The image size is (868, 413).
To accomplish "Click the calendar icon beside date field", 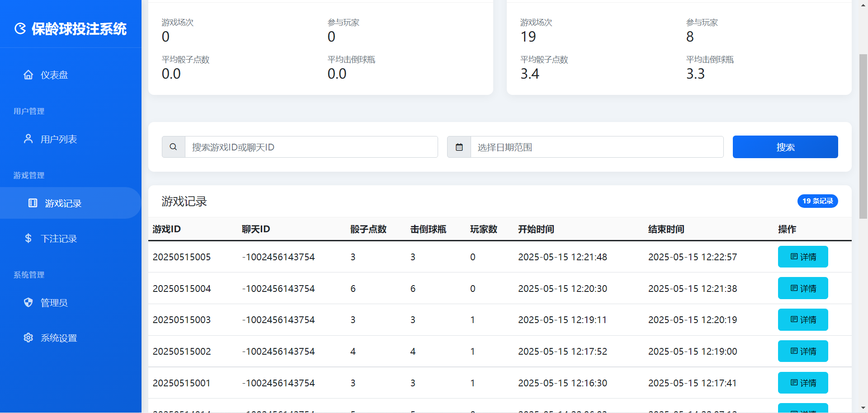I will click(459, 146).
